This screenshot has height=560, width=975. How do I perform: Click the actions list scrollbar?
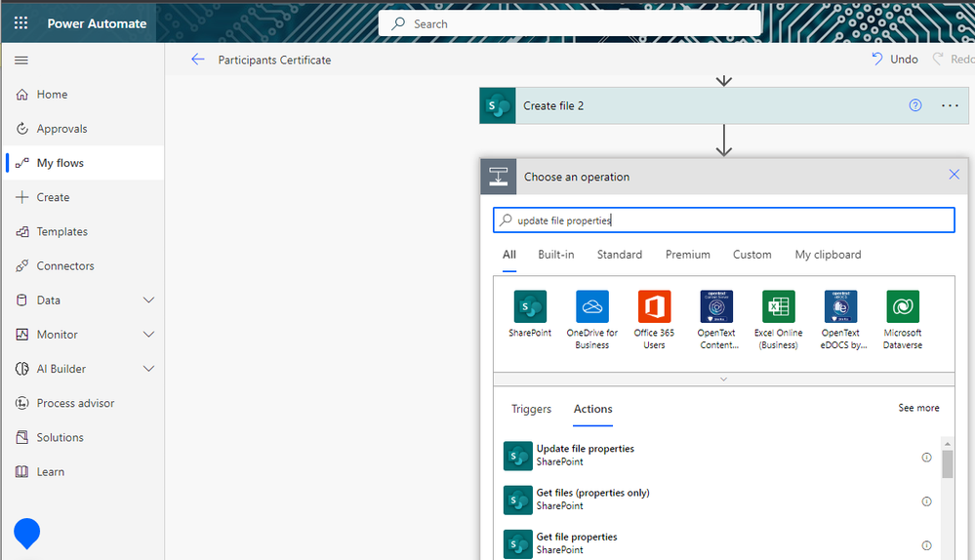tap(947, 463)
